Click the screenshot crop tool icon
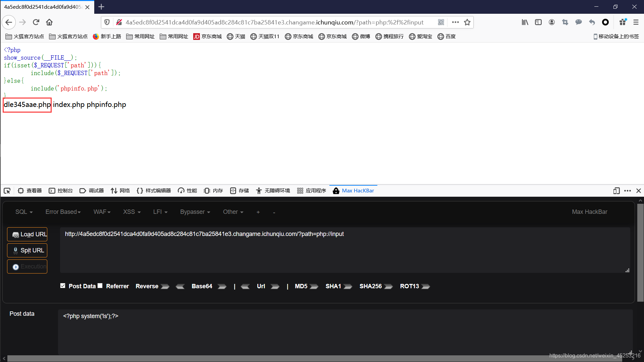 (565, 22)
